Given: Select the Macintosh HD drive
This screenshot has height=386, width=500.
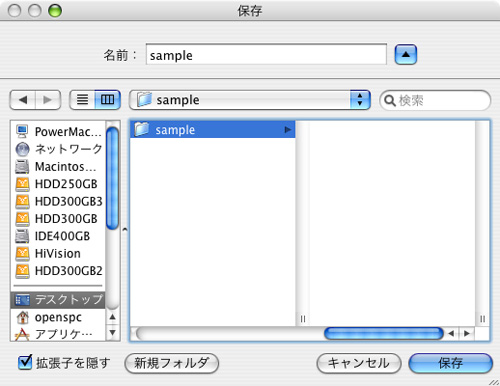Looking at the screenshot, I should [x=59, y=166].
